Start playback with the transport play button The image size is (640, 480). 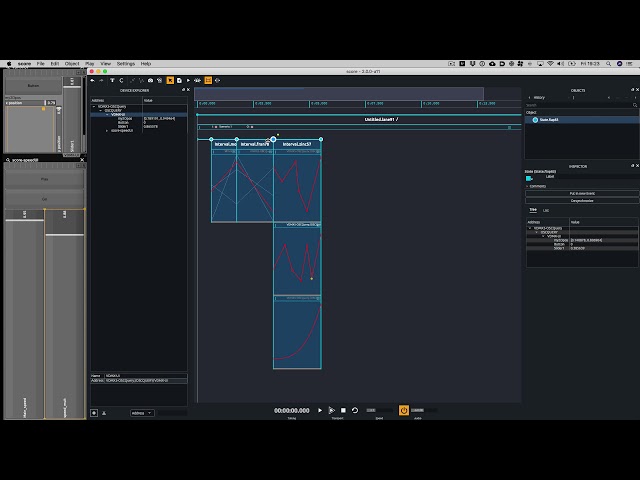pyautogui.click(x=320, y=410)
